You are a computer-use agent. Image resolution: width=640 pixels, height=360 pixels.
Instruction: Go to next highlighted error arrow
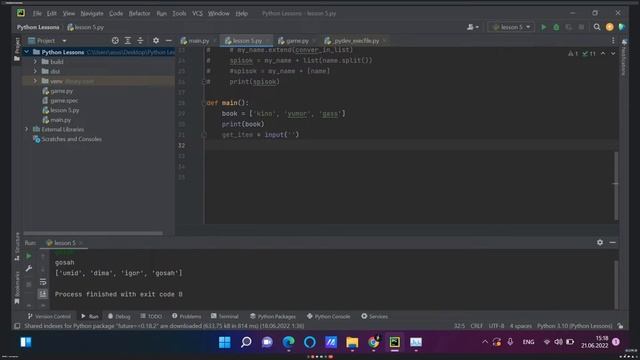point(613,53)
